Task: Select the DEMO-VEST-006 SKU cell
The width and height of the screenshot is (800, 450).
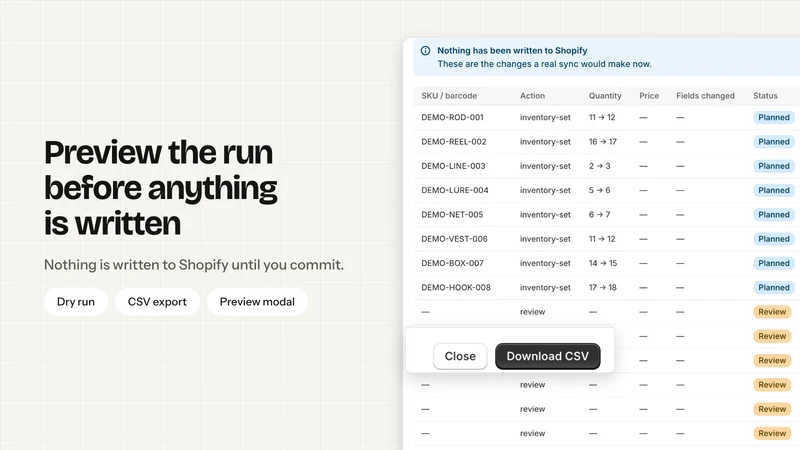Action: [x=454, y=239]
